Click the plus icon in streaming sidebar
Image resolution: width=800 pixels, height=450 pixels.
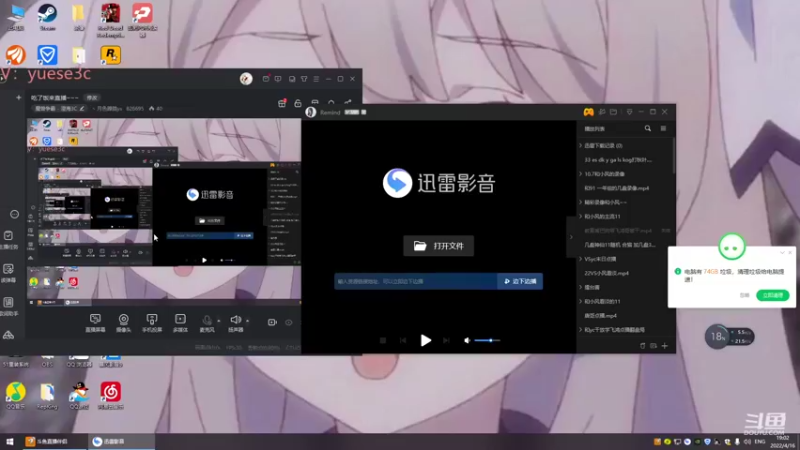click(18, 97)
